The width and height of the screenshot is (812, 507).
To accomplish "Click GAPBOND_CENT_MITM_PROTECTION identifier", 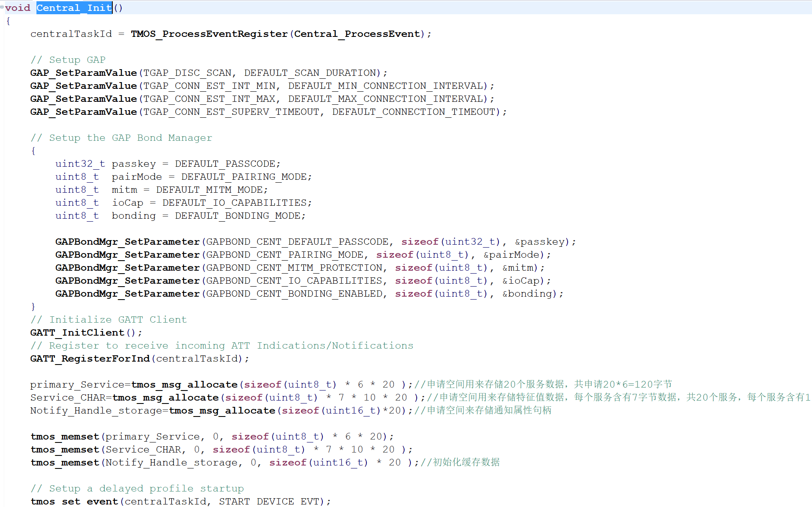I will point(294,268).
